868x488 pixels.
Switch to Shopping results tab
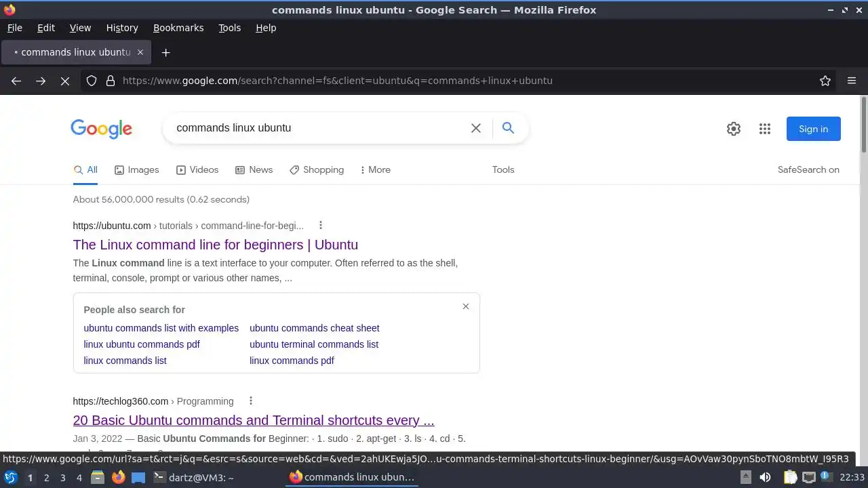316,170
